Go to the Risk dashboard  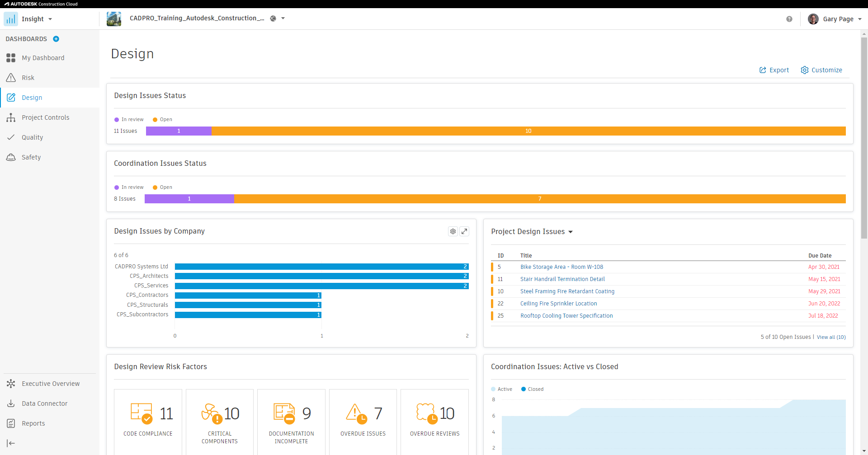point(50,78)
